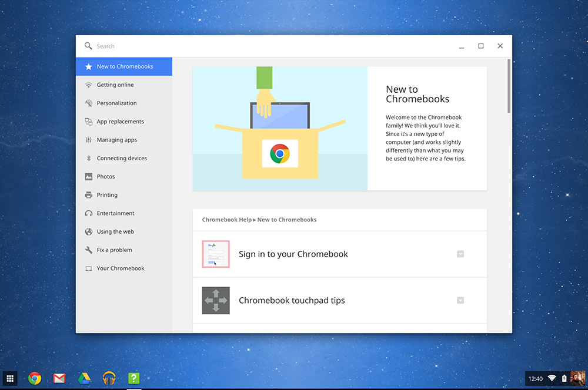This screenshot has width=588, height=390.
Task: Click the vertical scrollbar handle
Action: pyautogui.click(x=509, y=86)
